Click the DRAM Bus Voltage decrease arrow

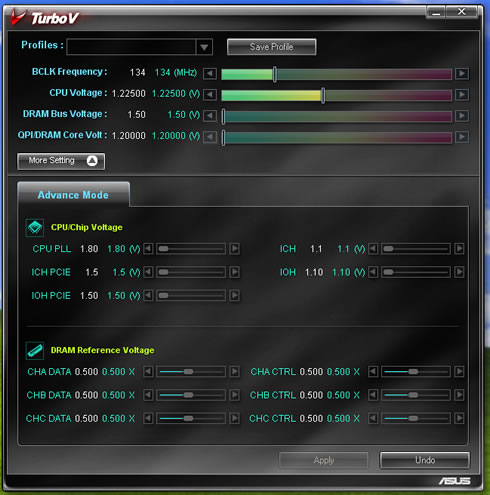[210, 116]
